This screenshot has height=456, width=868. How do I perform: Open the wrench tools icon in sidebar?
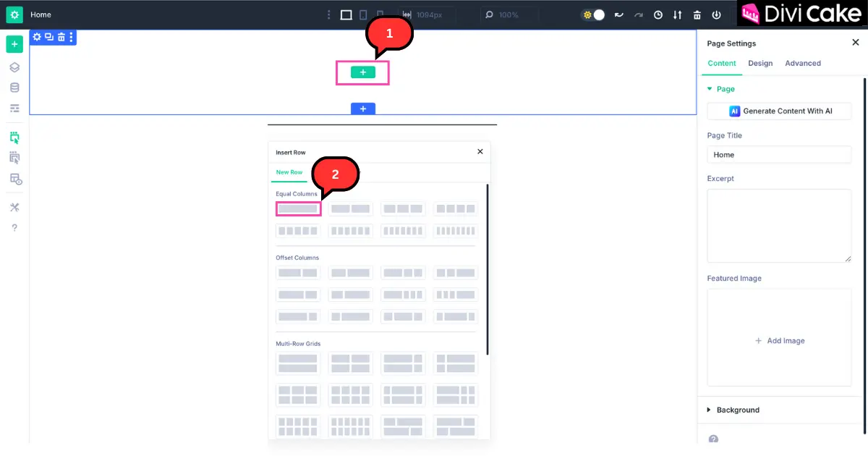coord(14,207)
